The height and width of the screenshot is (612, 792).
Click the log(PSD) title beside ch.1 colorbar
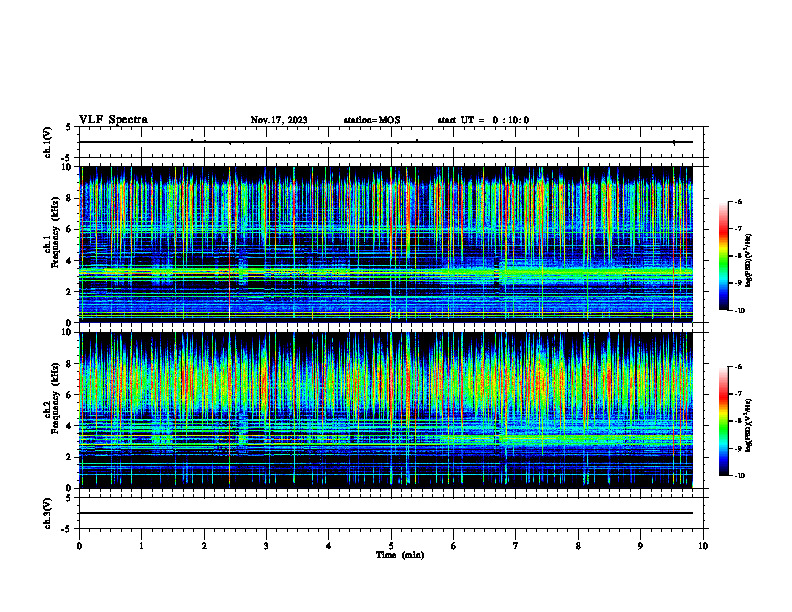749,261
